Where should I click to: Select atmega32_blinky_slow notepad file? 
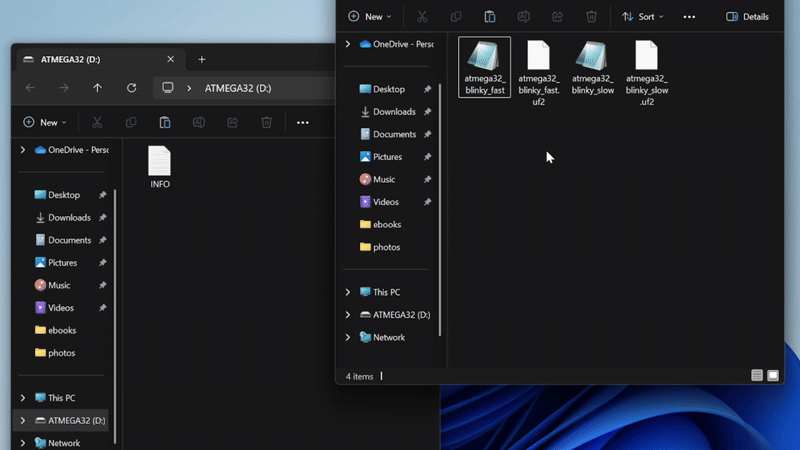(593, 67)
